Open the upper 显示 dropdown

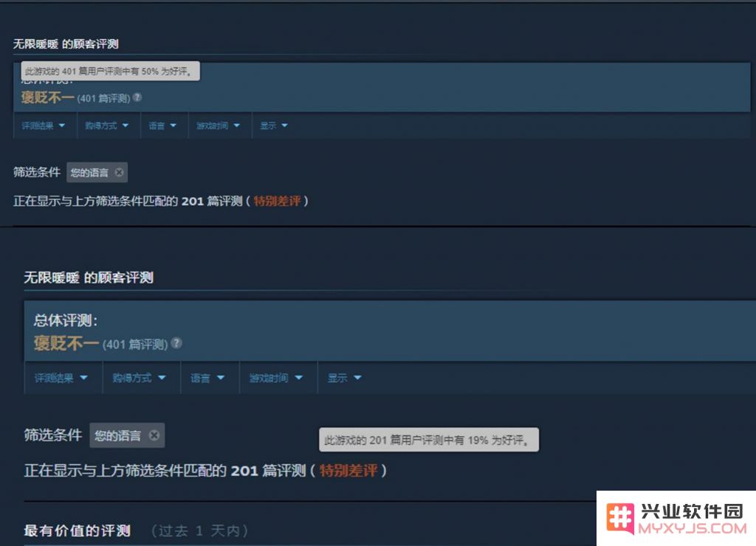click(273, 125)
